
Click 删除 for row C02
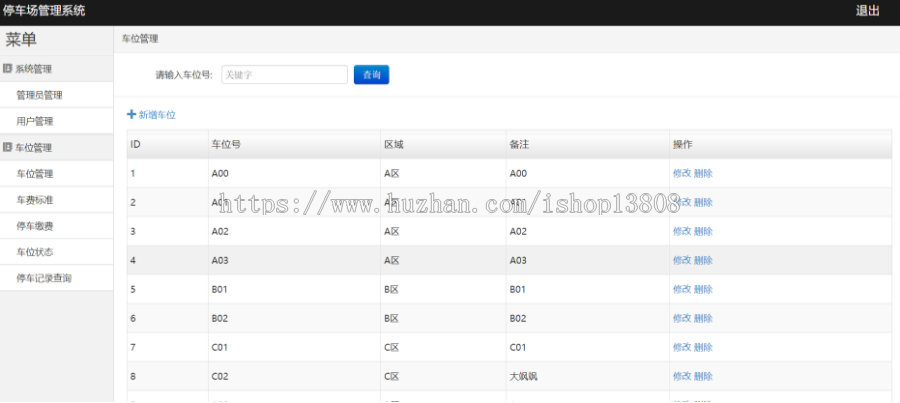[x=703, y=376]
